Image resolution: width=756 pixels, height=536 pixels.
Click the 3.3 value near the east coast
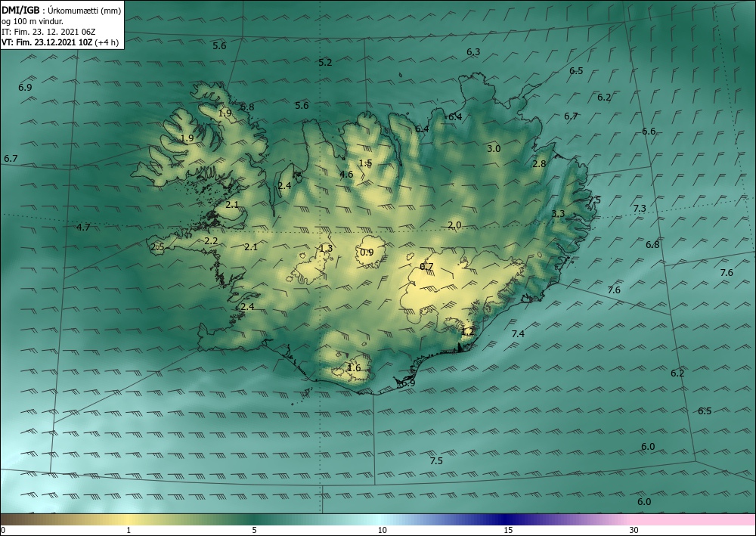[x=558, y=213]
